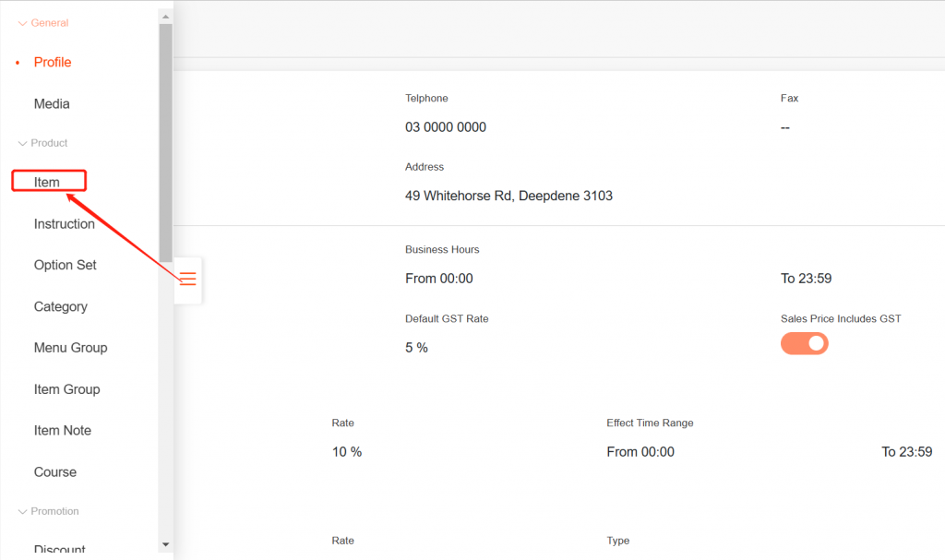Go to the Instruction page
This screenshot has height=560, width=945.
[64, 224]
